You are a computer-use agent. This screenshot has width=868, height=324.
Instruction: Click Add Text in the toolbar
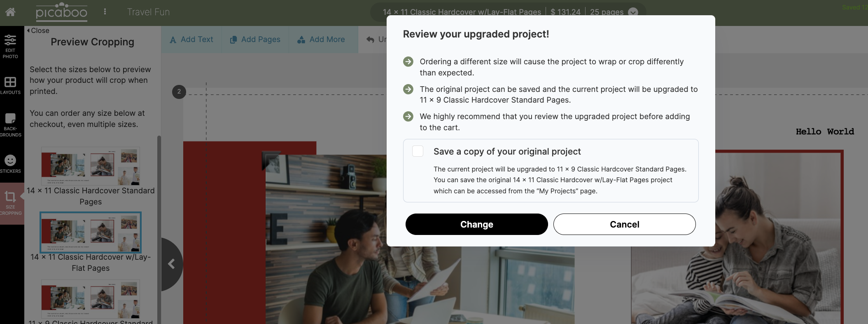[x=191, y=40]
